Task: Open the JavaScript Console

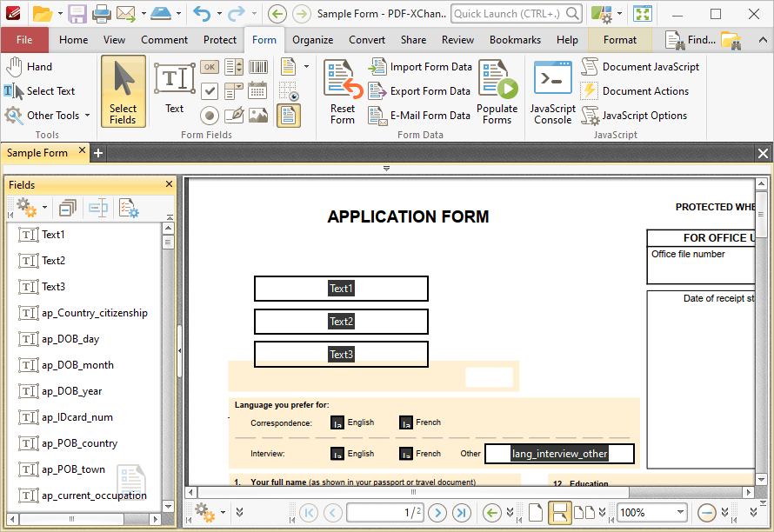Action: [553, 91]
